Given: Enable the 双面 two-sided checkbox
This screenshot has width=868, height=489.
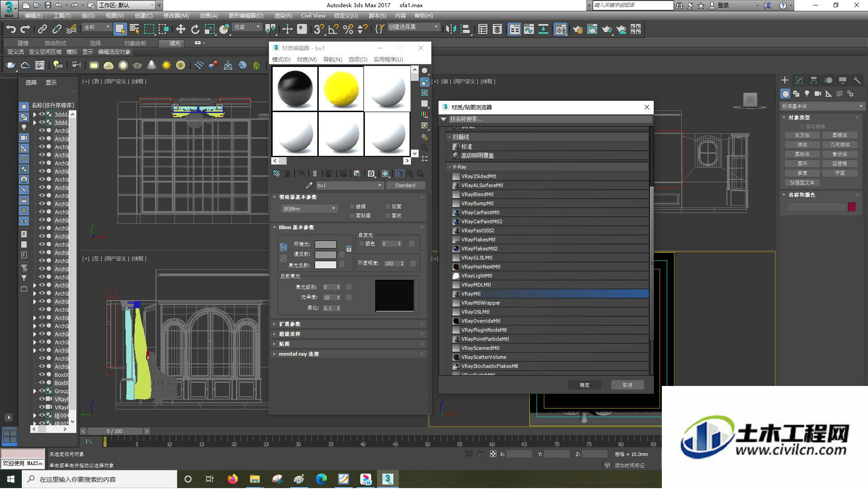Looking at the screenshot, I should pyautogui.click(x=388, y=207).
